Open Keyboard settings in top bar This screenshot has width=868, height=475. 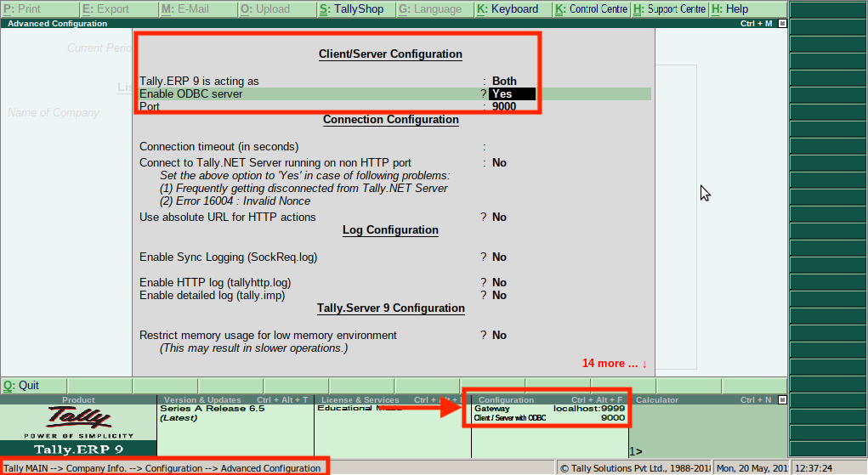513,8
